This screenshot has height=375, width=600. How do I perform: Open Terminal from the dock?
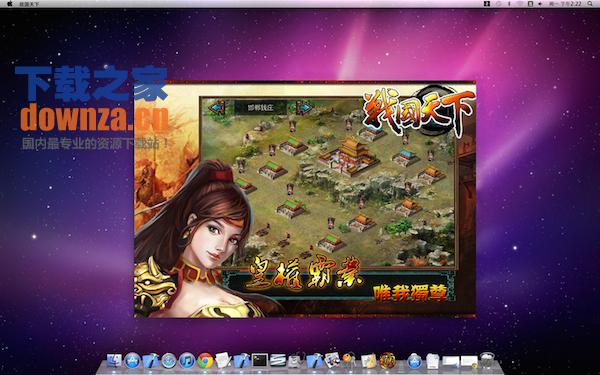(x=259, y=360)
